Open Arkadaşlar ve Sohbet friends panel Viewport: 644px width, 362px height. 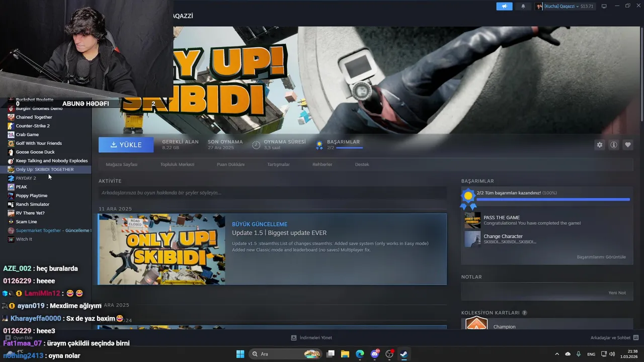tap(611, 338)
